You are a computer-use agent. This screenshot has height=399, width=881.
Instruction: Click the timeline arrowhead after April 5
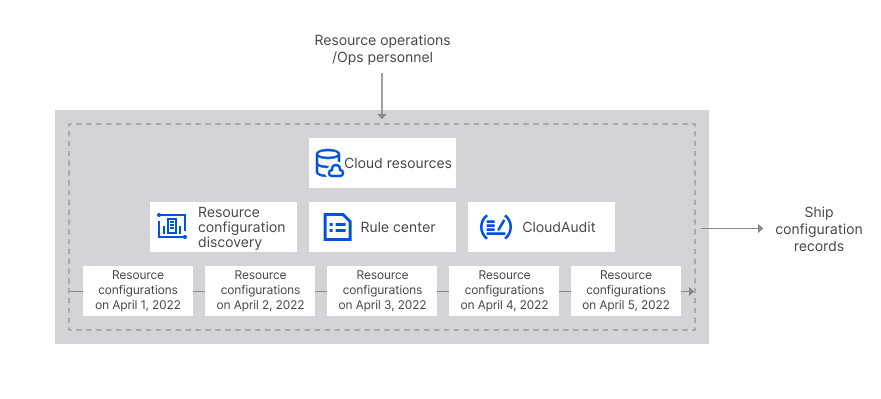[x=692, y=292]
